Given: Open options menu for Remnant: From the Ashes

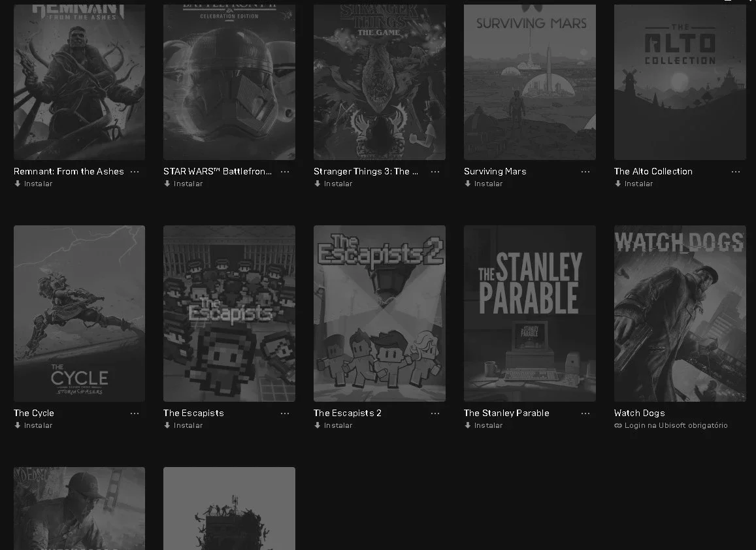Looking at the screenshot, I should click(135, 172).
